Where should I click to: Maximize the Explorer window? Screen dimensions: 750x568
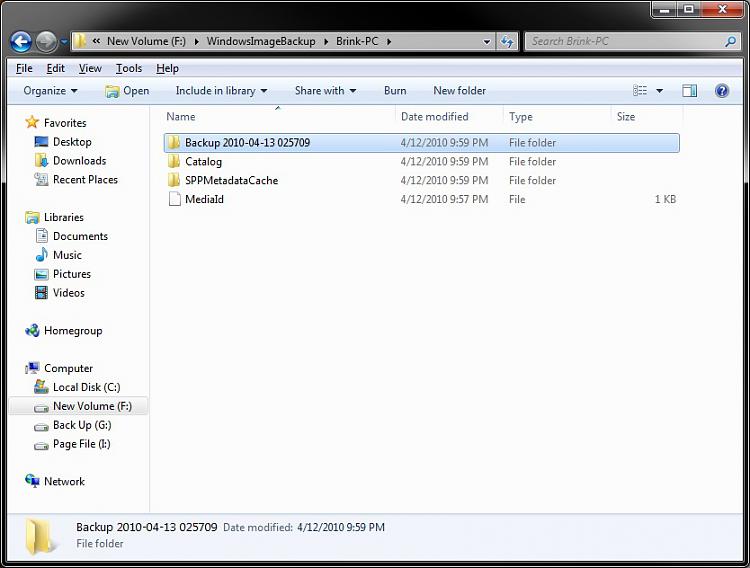tap(688, 9)
